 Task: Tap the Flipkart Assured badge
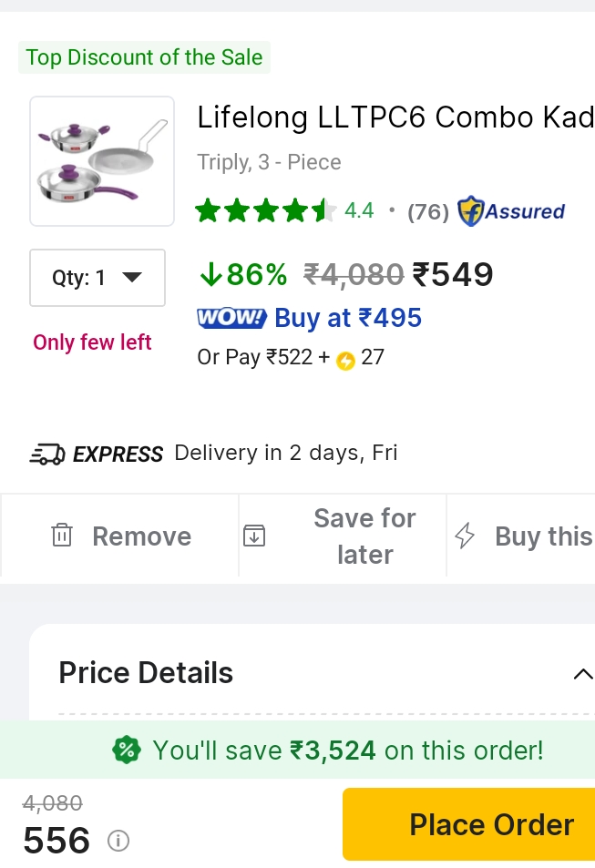[x=511, y=211]
